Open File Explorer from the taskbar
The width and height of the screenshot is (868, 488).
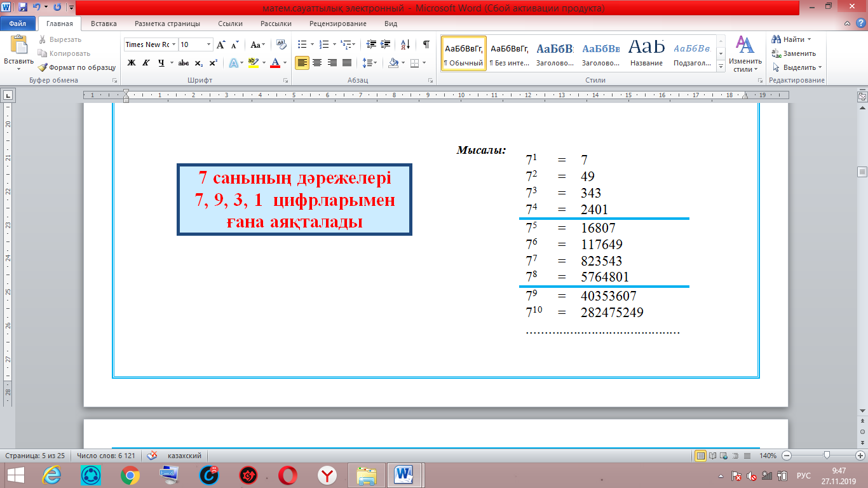coord(367,475)
